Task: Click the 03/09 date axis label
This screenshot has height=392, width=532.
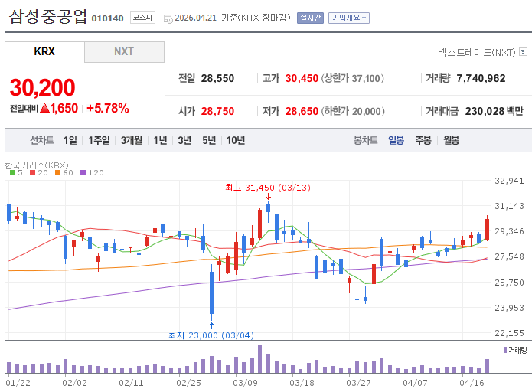Action: pyautogui.click(x=245, y=383)
